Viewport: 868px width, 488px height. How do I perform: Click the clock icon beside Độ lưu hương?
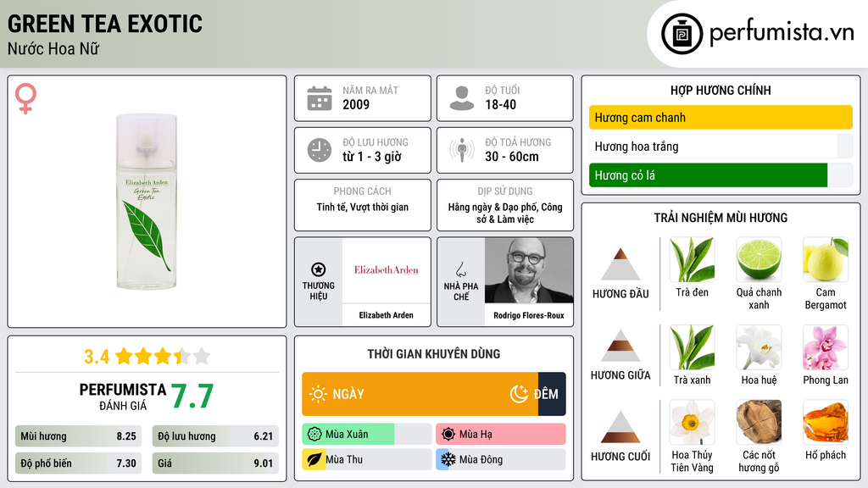tap(320, 150)
